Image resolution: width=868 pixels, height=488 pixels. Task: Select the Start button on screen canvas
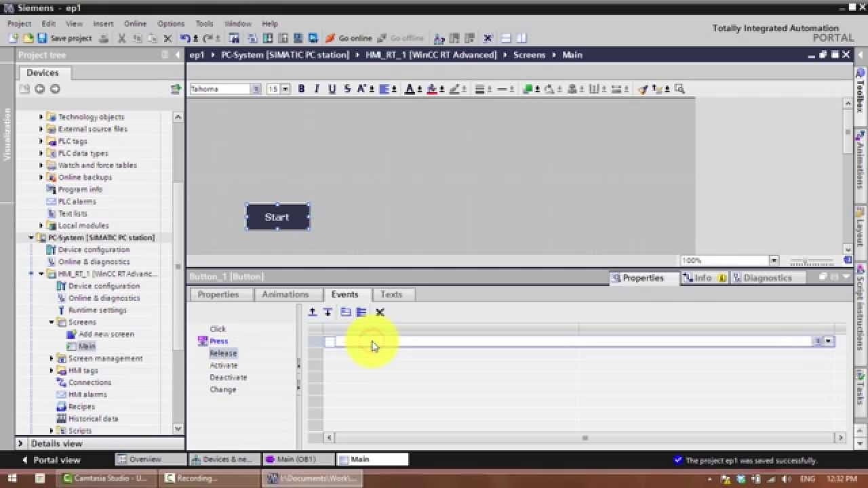pyautogui.click(x=277, y=217)
